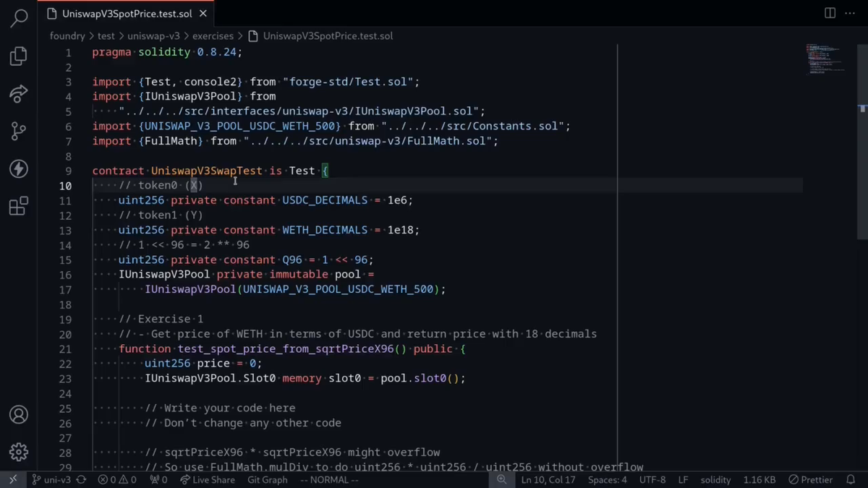Viewport: 868px width, 488px height.
Task: Click the Q96 constant on line 15
Action: pos(292,260)
